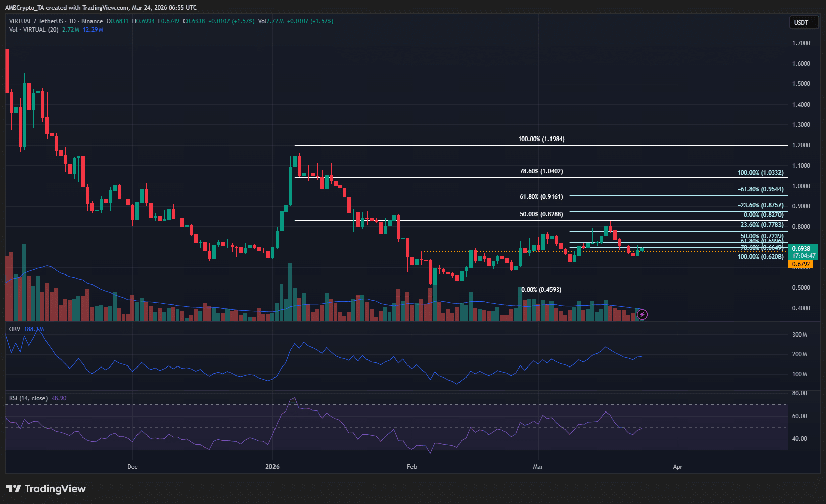Screen dimensions: 826x504
Task: Click the 100.00% (1.1984) Fibonacci level label
Action: (x=541, y=139)
